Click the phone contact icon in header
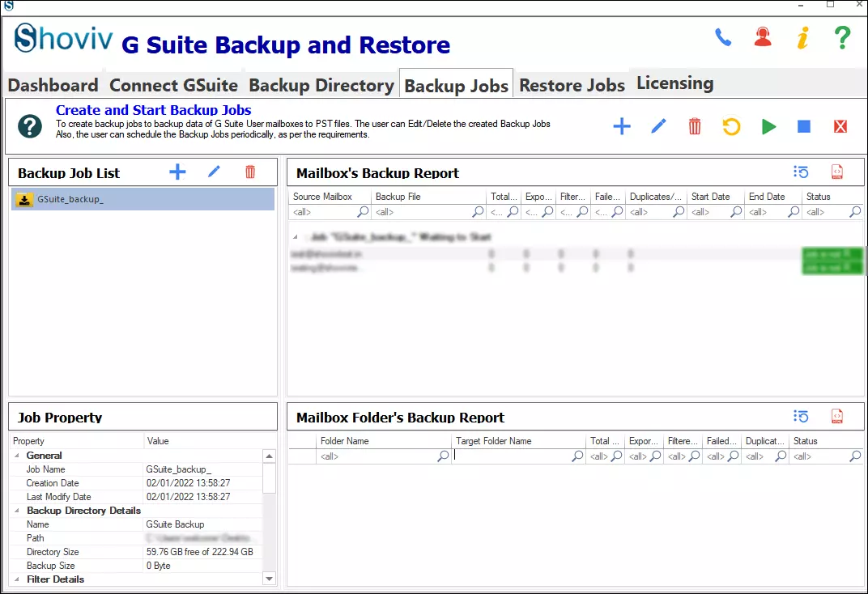 [x=723, y=37]
